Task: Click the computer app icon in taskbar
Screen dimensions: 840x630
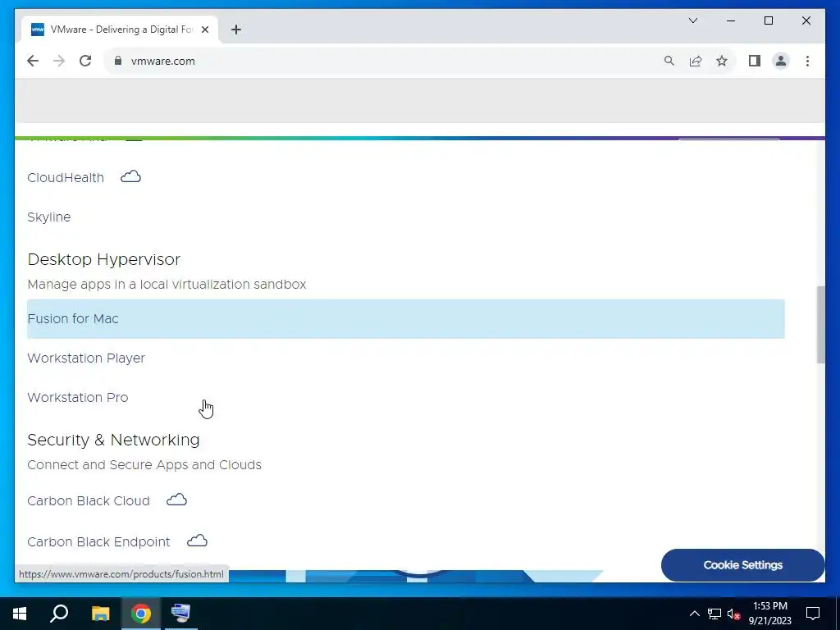Action: (180, 614)
